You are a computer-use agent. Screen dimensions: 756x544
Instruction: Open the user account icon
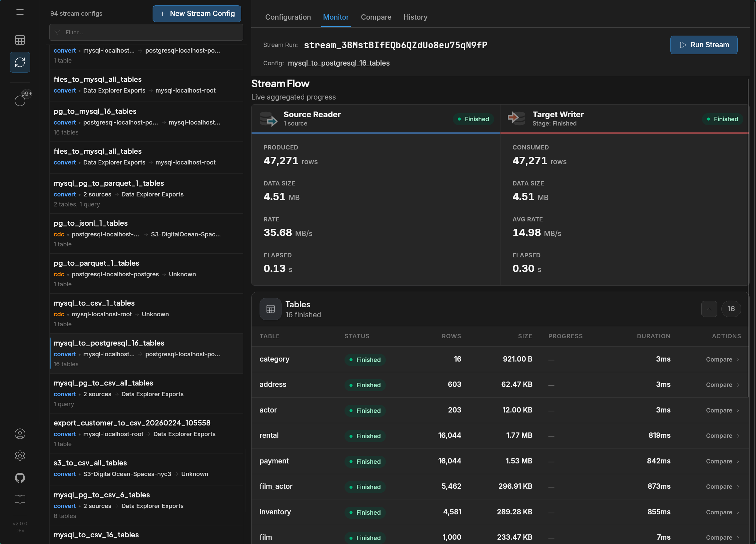coord(20,434)
